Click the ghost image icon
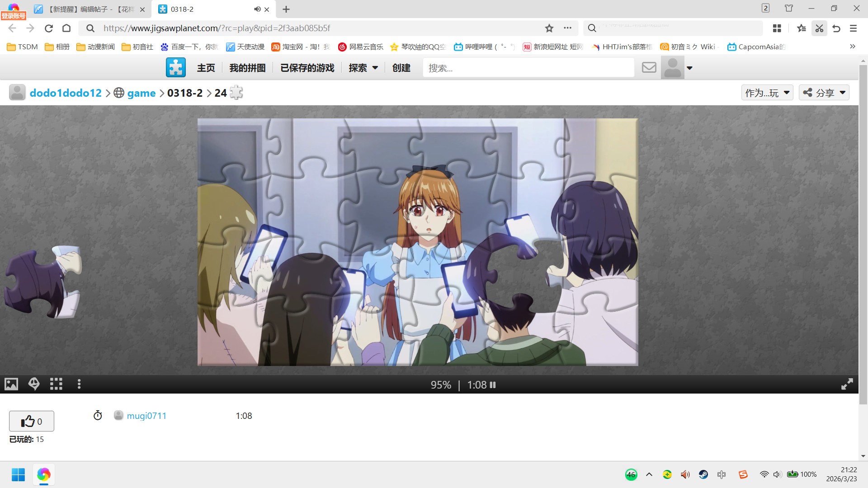This screenshot has width=868, height=488. 34,384
